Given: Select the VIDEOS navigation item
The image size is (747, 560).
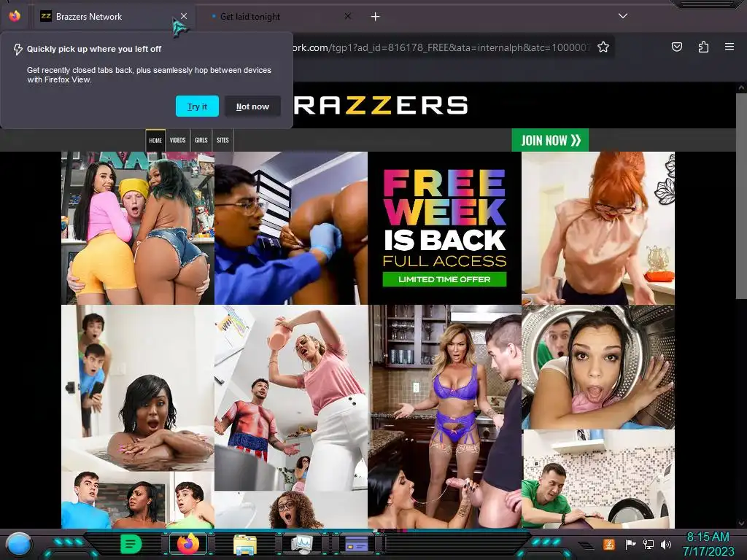Looking at the screenshot, I should 178,140.
